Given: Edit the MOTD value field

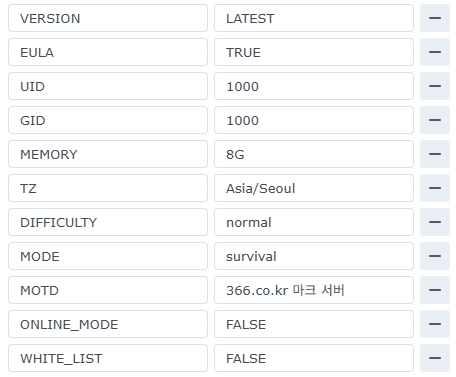Looking at the screenshot, I should coord(314,290).
